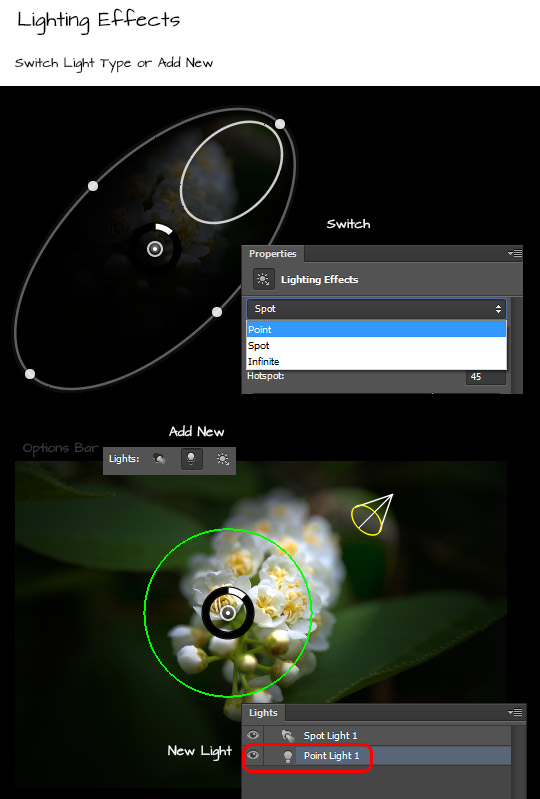This screenshot has width=540, height=799.
Task: Click the spot light center handle in the ellipse
Action: 155,249
